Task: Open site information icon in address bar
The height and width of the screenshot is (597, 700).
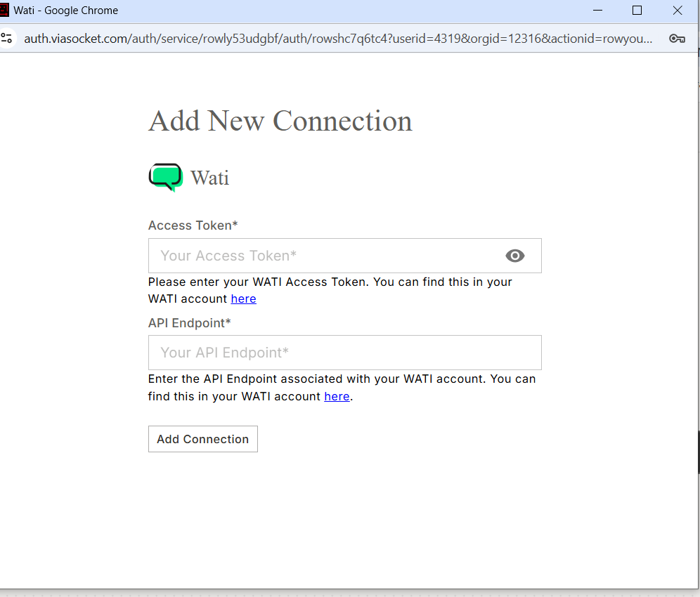Action: tap(6, 39)
